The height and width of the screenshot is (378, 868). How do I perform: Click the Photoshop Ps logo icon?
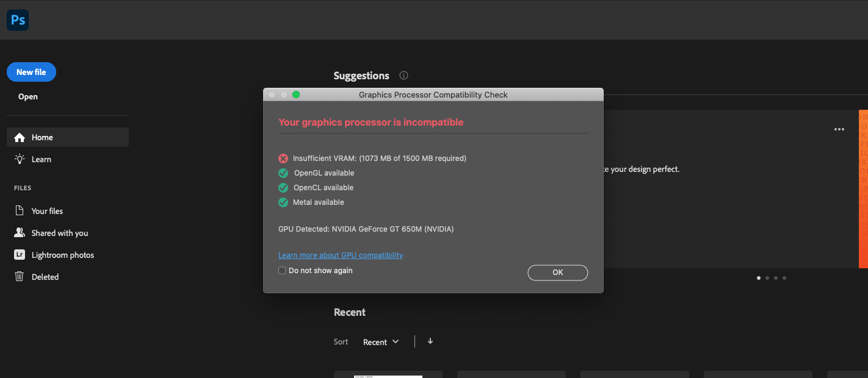[18, 21]
